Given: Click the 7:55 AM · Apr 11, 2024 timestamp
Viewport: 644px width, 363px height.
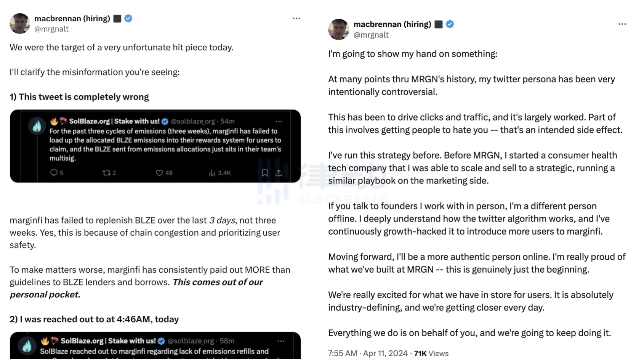Looking at the screenshot, I should (x=368, y=353).
